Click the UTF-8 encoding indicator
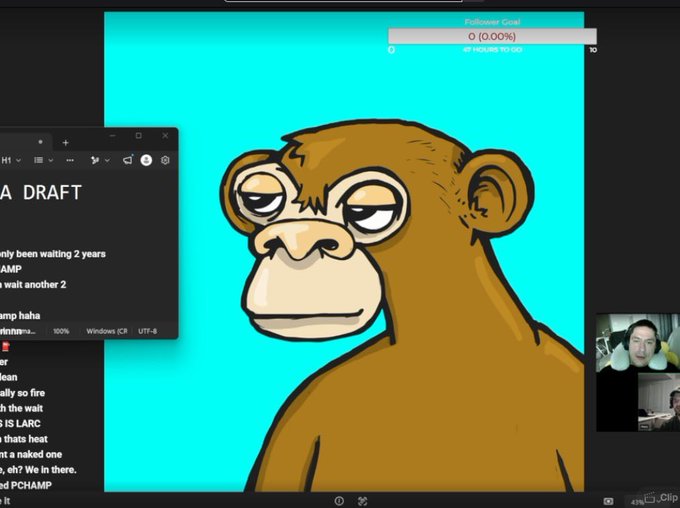 point(147,331)
